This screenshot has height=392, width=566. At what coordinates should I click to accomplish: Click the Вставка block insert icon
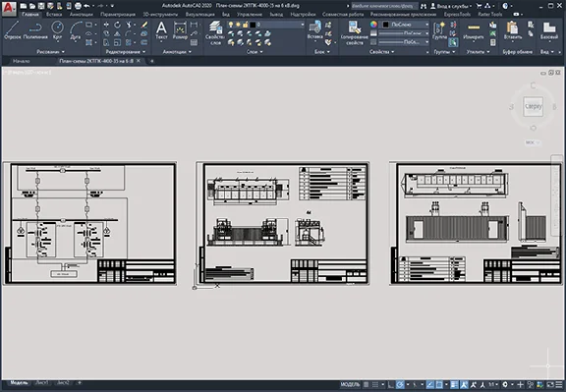pyautogui.click(x=314, y=29)
